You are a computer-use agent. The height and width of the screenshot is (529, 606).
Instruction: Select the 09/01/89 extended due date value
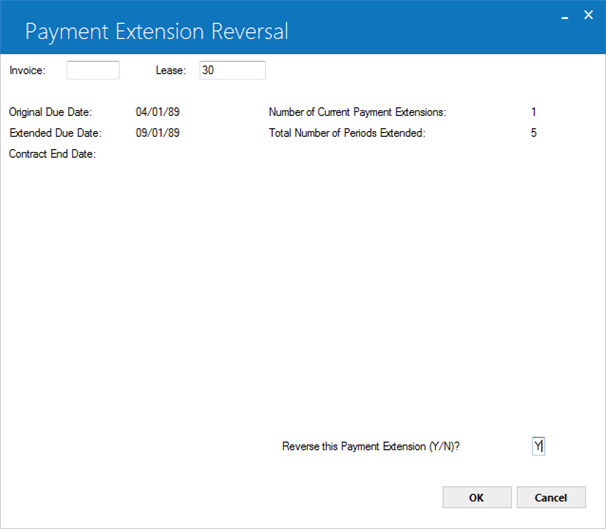[158, 133]
